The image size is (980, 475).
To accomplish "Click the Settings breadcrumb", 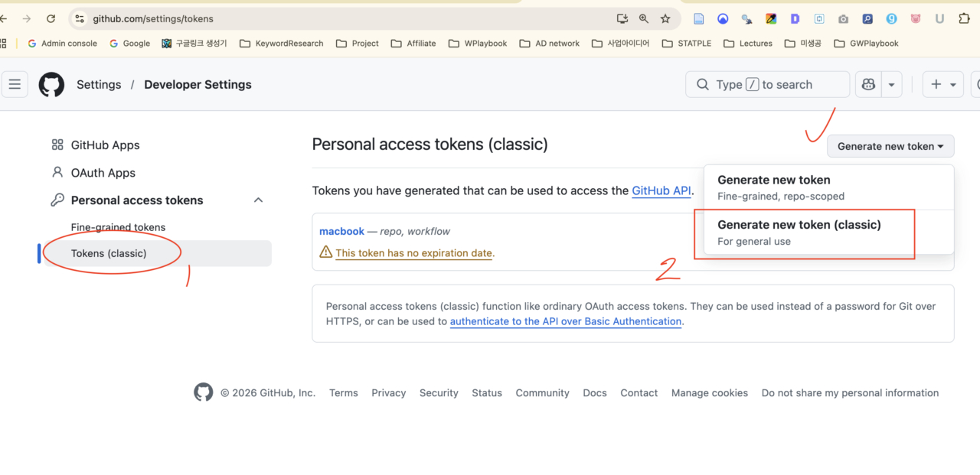I will point(99,84).
